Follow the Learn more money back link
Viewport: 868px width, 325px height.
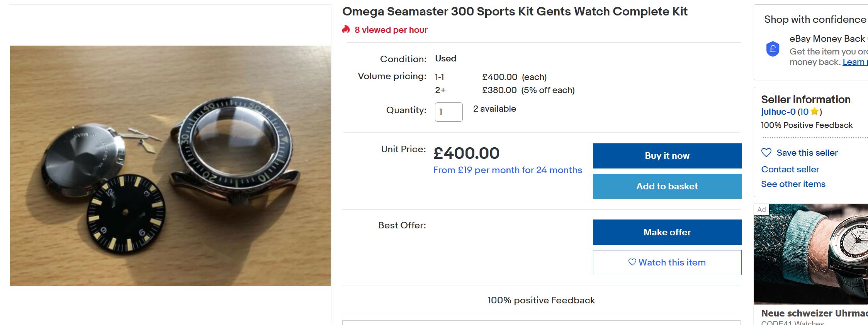(x=854, y=62)
